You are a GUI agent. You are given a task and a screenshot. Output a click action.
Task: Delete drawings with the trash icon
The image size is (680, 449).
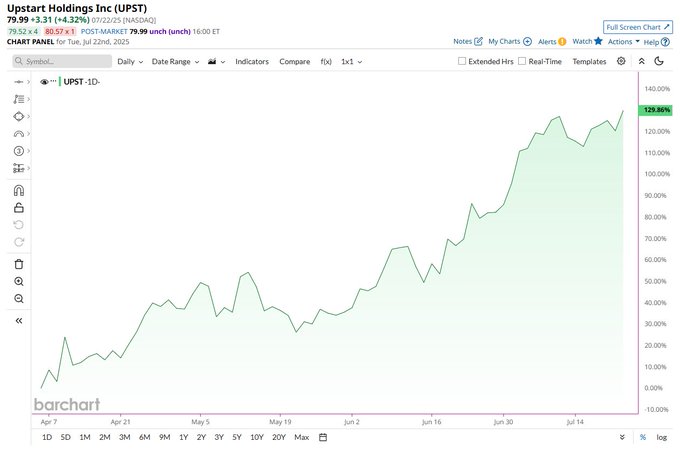19,264
